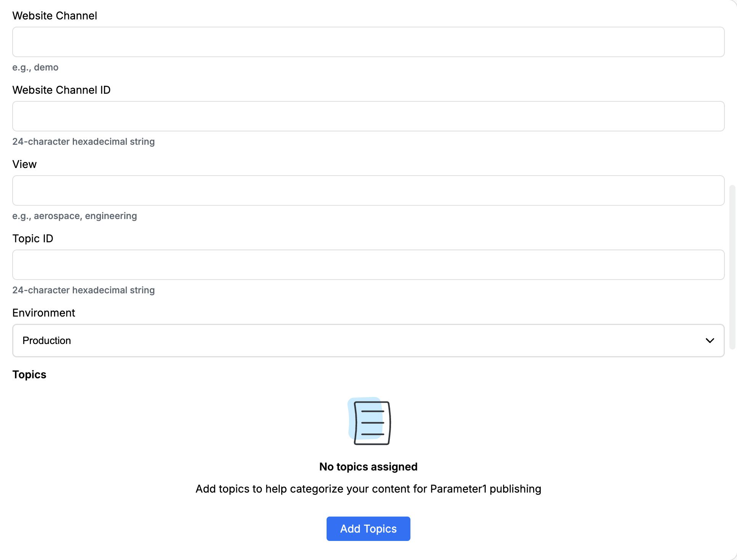The image size is (737, 560).
Task: Click the 'No topics assigned' heading
Action: (x=368, y=467)
